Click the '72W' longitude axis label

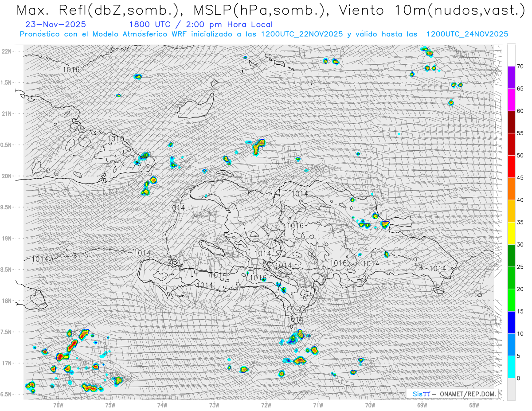[266, 404]
